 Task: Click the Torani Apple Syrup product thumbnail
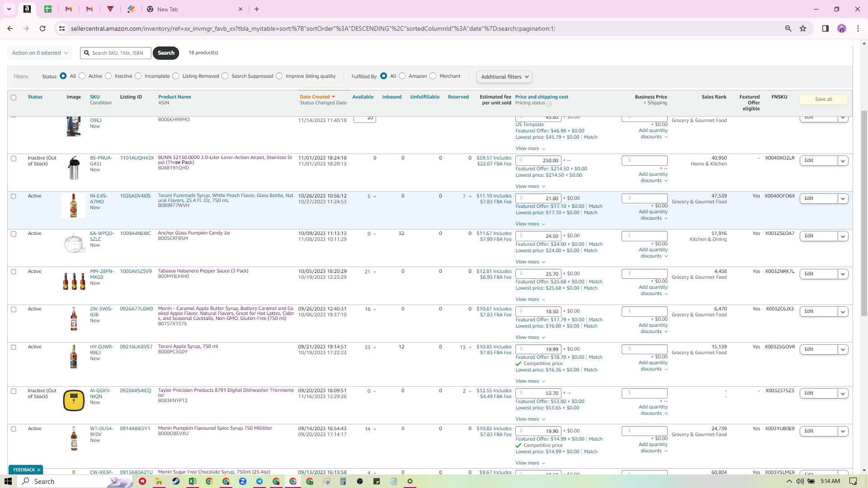coord(74,357)
